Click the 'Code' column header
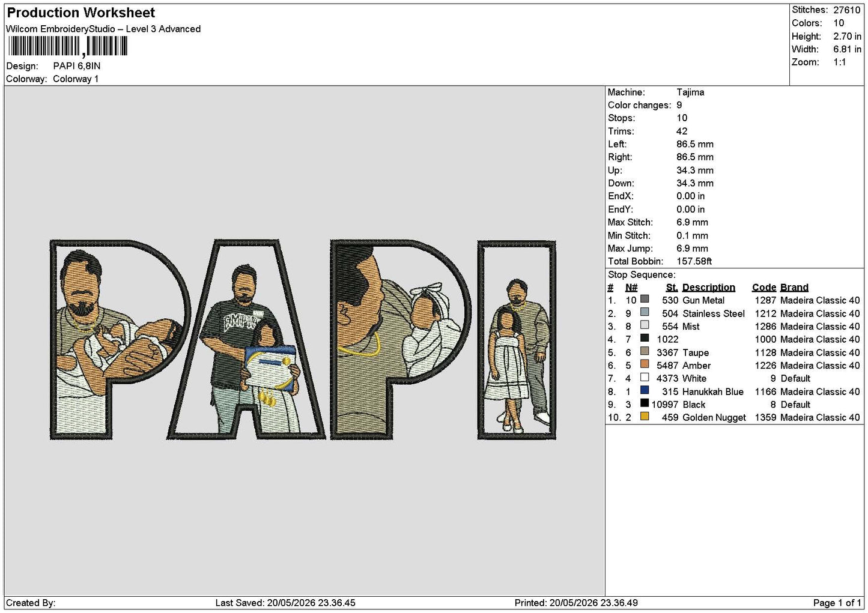Image resolution: width=868 pixels, height=613 pixels. point(764,287)
